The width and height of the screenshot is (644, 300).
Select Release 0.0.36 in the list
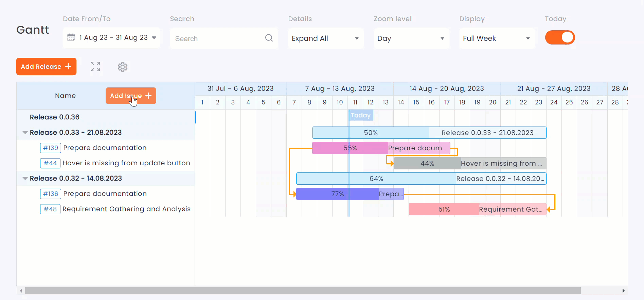(x=55, y=117)
